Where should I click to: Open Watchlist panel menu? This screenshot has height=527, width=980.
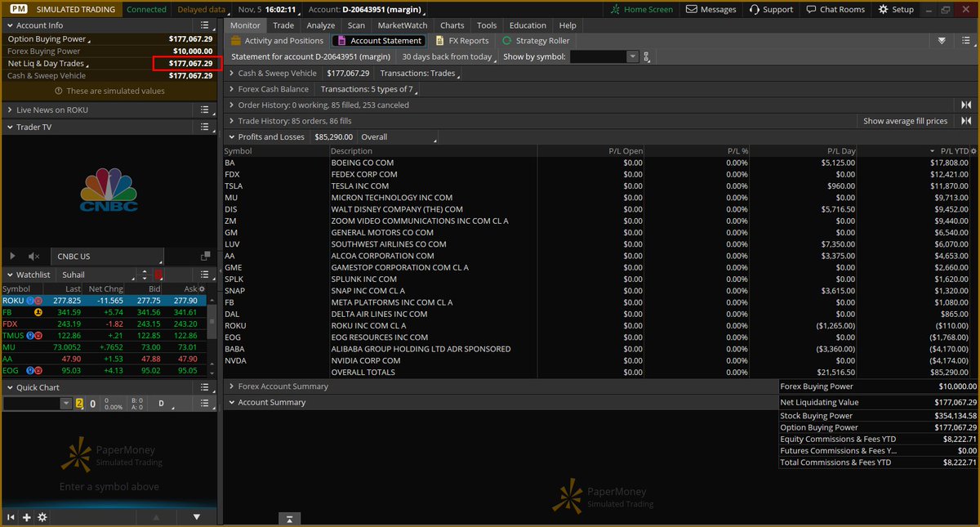point(207,275)
